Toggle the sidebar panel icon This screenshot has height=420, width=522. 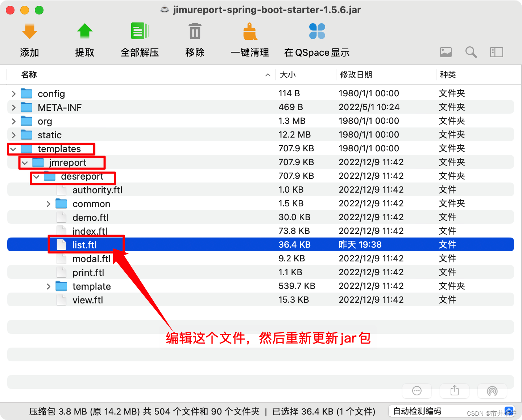pyautogui.click(x=497, y=52)
